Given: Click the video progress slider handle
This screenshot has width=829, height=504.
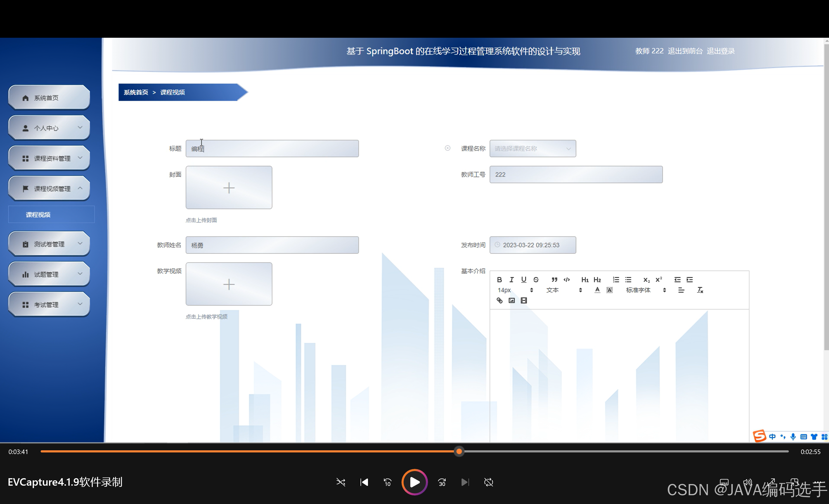Looking at the screenshot, I should [x=459, y=452].
